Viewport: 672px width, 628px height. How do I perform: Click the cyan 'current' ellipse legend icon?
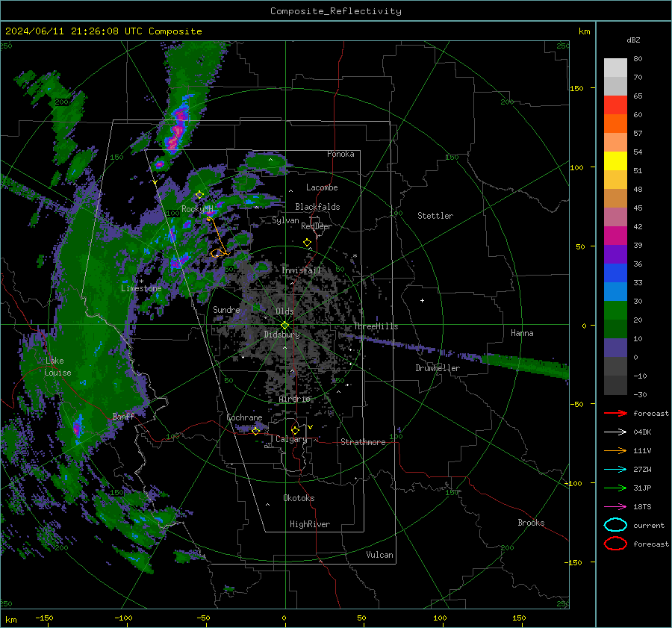tap(615, 525)
